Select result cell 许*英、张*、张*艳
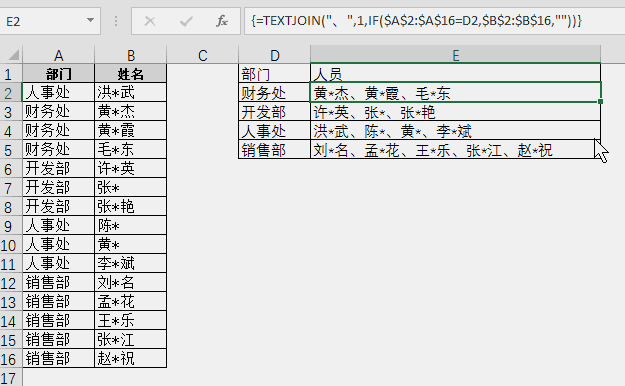Image resolution: width=625 pixels, height=386 pixels. click(456, 112)
